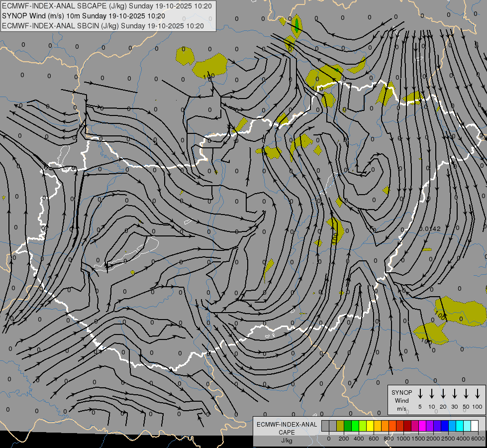
Task: Click the 1000 tick label in CAPE legend
Action: [x=403, y=439]
